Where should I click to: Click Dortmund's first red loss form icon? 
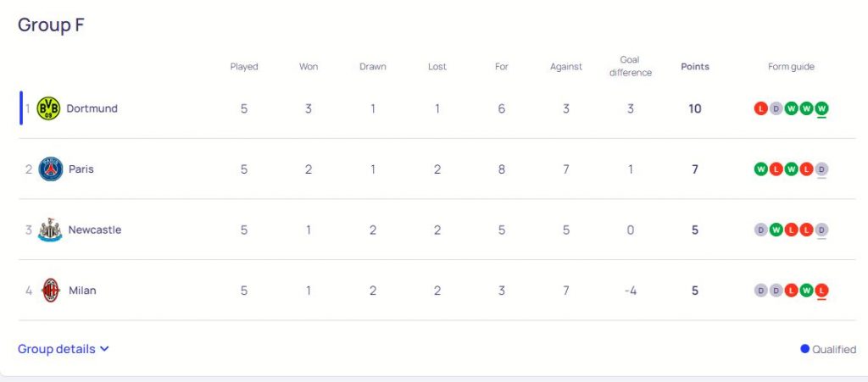[x=760, y=108]
